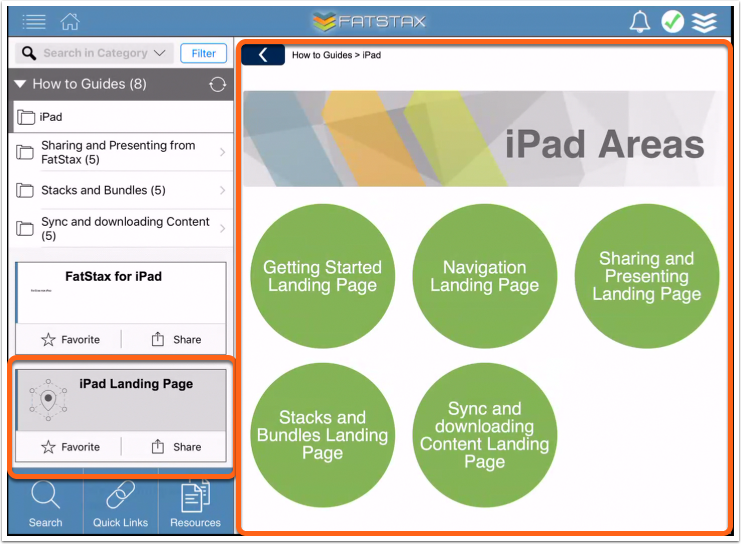Click the Filter button
741x544 pixels.
point(204,53)
